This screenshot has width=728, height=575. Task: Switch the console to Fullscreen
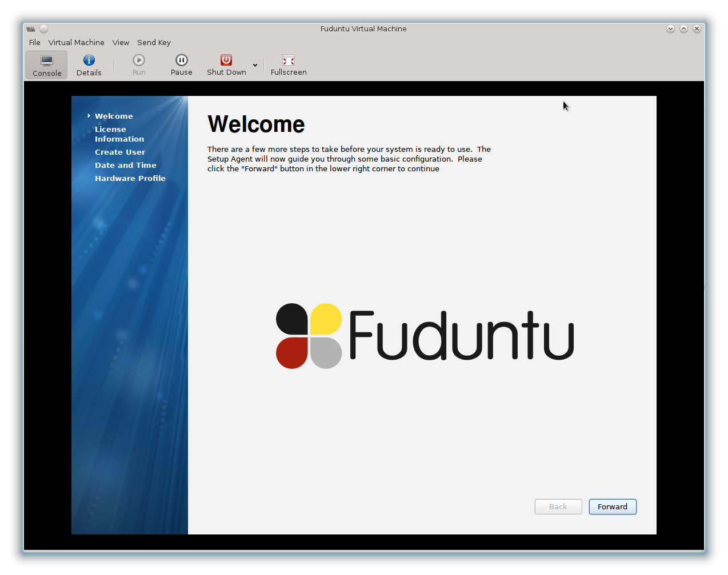[289, 65]
